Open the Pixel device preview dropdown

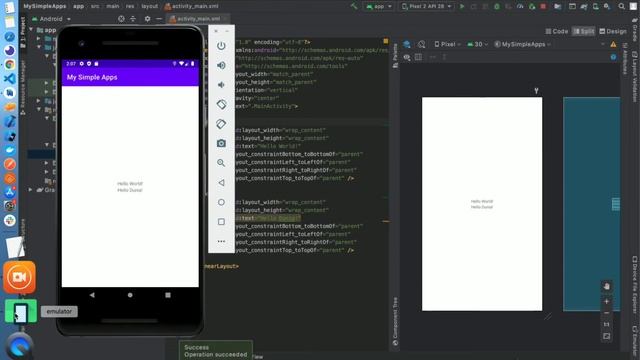448,44
